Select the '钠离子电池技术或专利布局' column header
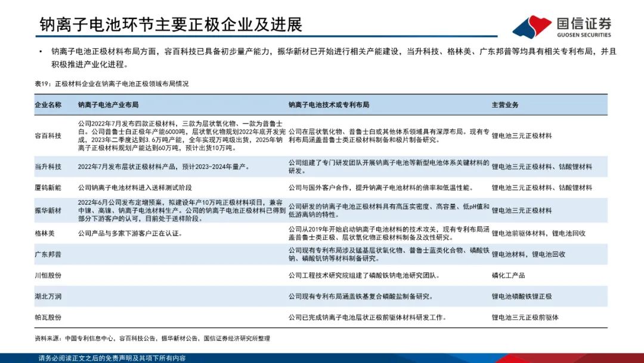The width and height of the screenshot is (644, 363). pos(329,105)
